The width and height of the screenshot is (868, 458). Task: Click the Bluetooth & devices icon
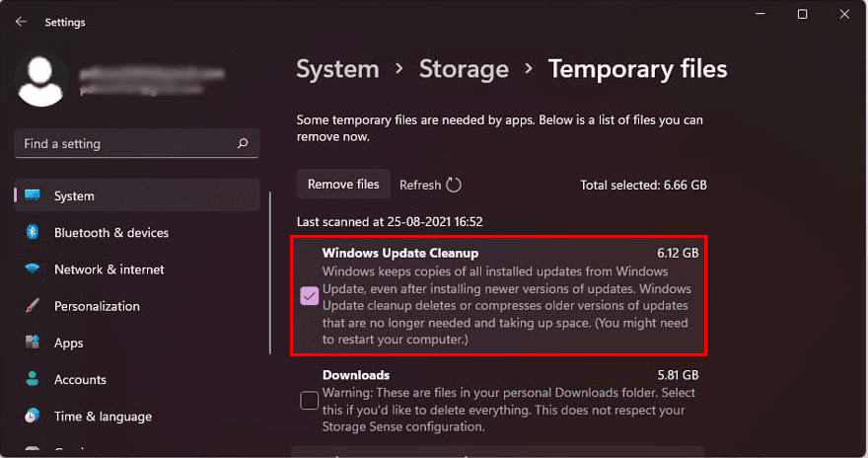(33, 232)
